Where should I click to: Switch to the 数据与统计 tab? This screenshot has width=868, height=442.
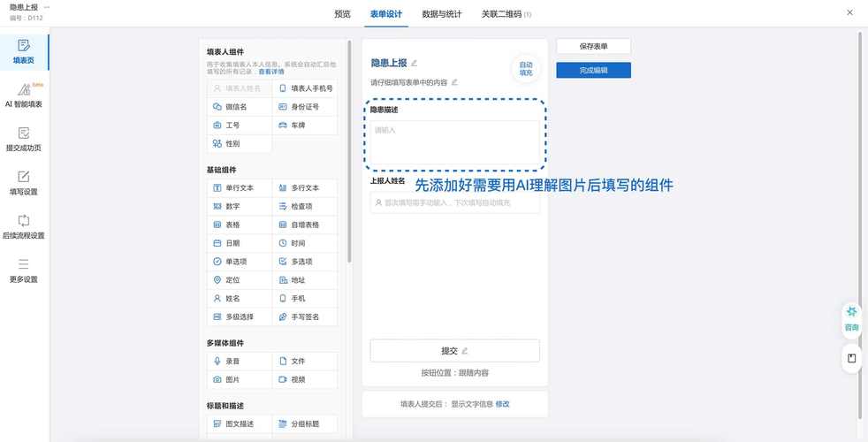[x=442, y=14]
